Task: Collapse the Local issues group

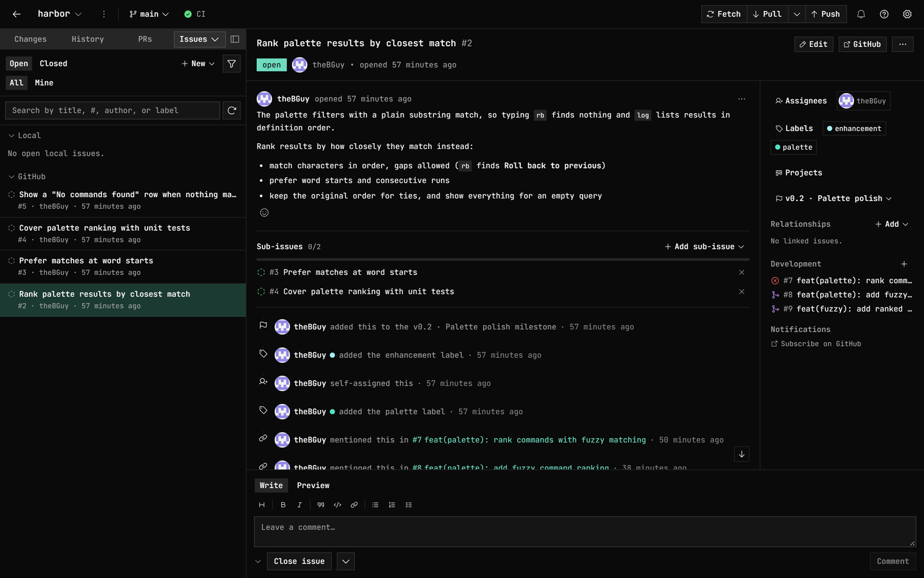Action: (x=24, y=136)
